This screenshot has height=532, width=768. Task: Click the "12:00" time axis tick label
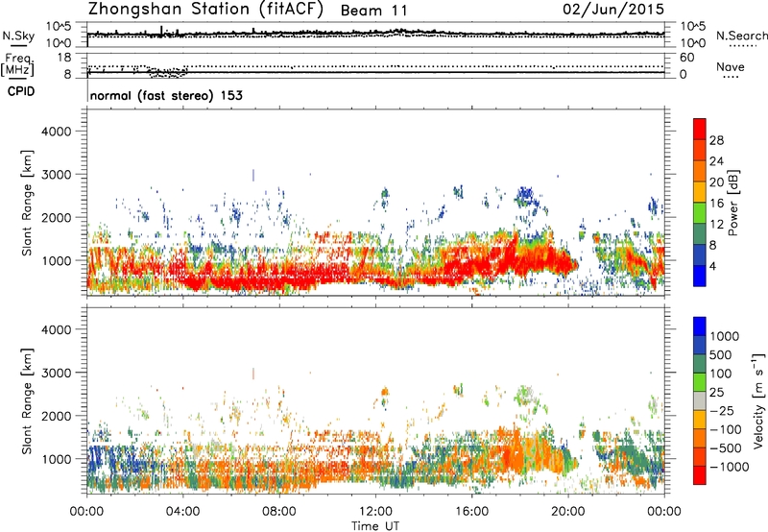click(375, 512)
